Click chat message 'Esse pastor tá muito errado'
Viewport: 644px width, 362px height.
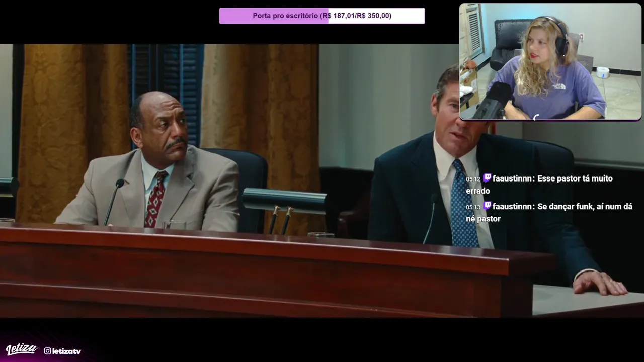point(539,185)
